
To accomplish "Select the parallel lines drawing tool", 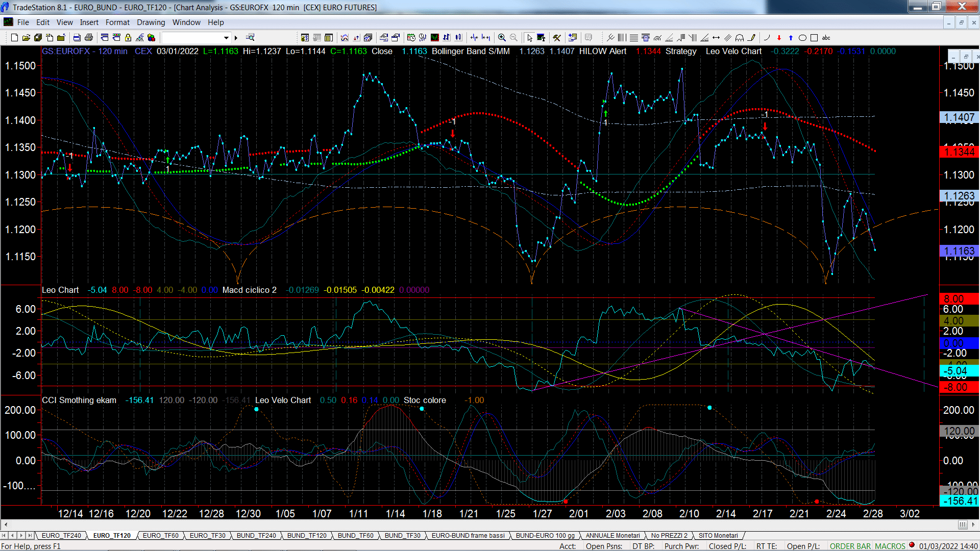I will [x=728, y=38].
